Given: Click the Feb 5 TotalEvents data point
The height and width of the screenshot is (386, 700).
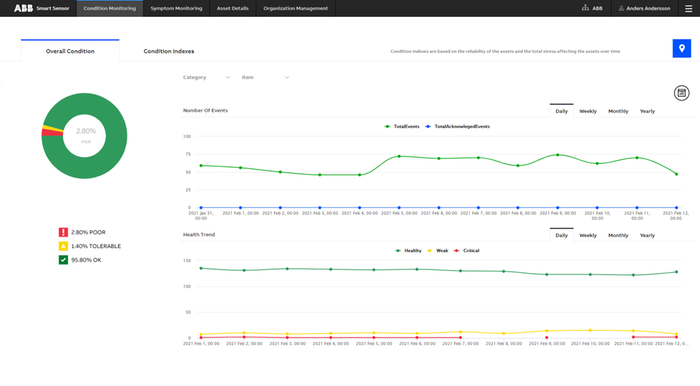Looking at the screenshot, I should pos(399,156).
